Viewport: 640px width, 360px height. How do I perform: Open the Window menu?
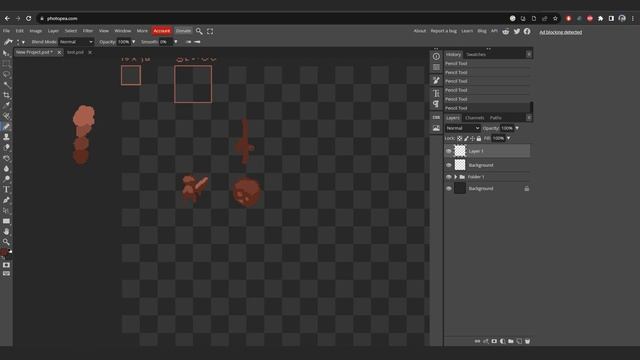(122, 31)
